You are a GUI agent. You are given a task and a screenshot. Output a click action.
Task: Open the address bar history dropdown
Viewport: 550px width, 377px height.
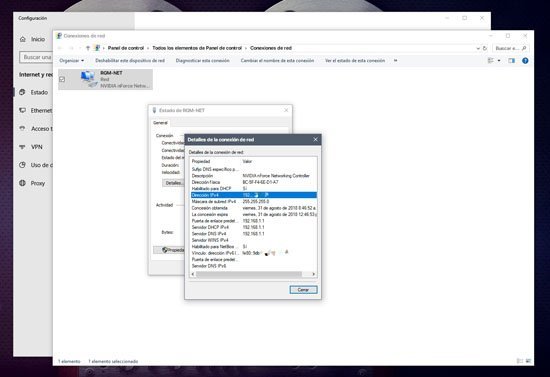pos(478,48)
